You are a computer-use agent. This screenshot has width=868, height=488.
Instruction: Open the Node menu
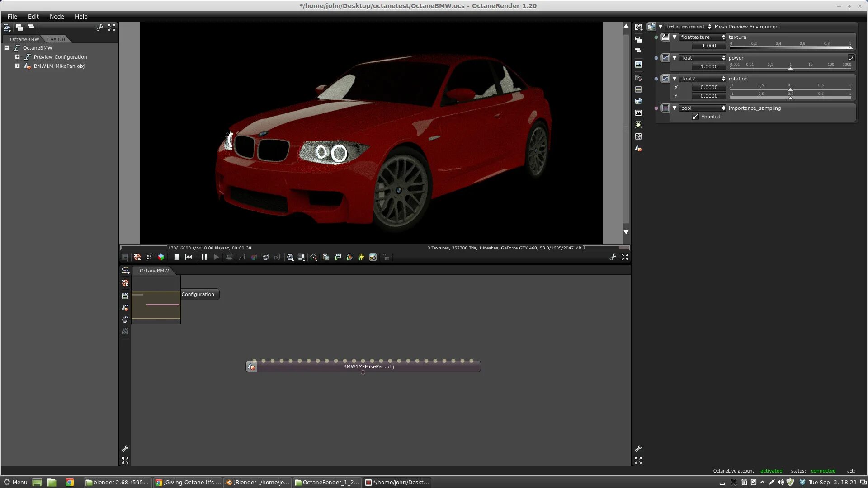(x=57, y=16)
